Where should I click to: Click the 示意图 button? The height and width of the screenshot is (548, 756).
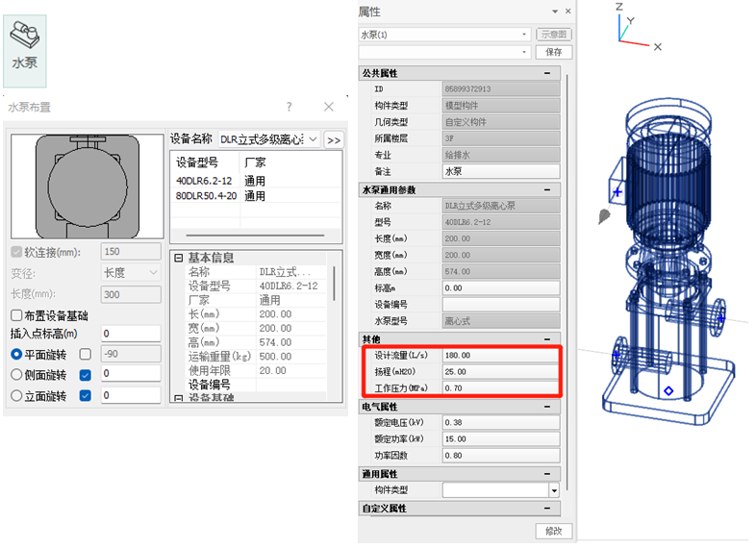[x=553, y=35]
